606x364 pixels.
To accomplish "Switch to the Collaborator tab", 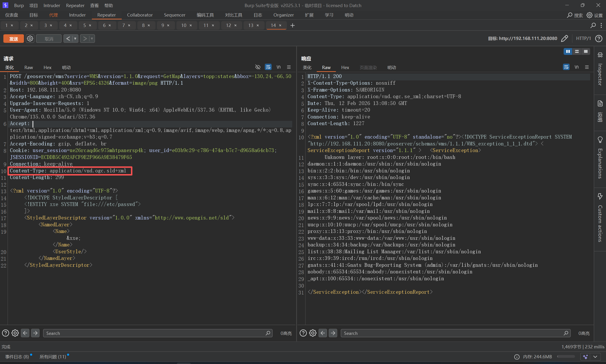I will coord(140,15).
